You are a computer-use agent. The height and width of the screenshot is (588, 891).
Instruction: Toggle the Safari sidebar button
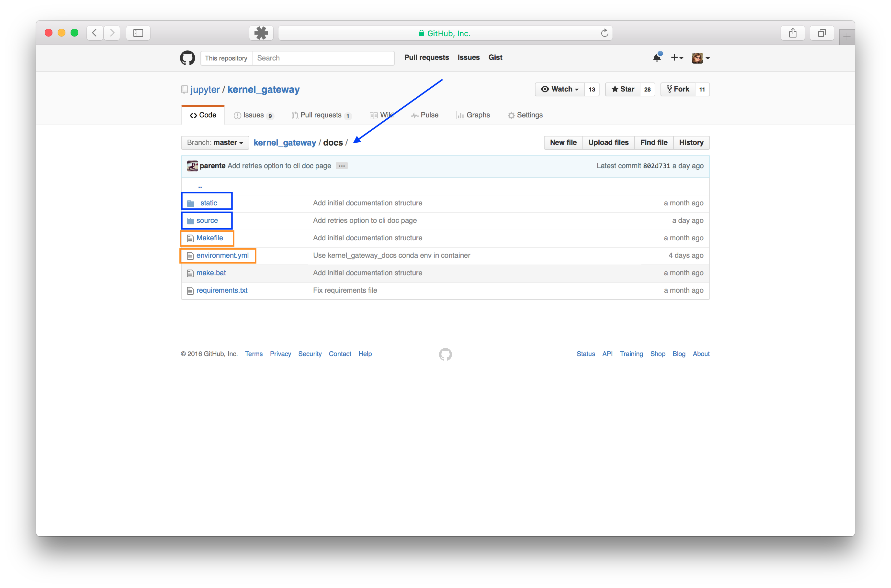tap(138, 33)
